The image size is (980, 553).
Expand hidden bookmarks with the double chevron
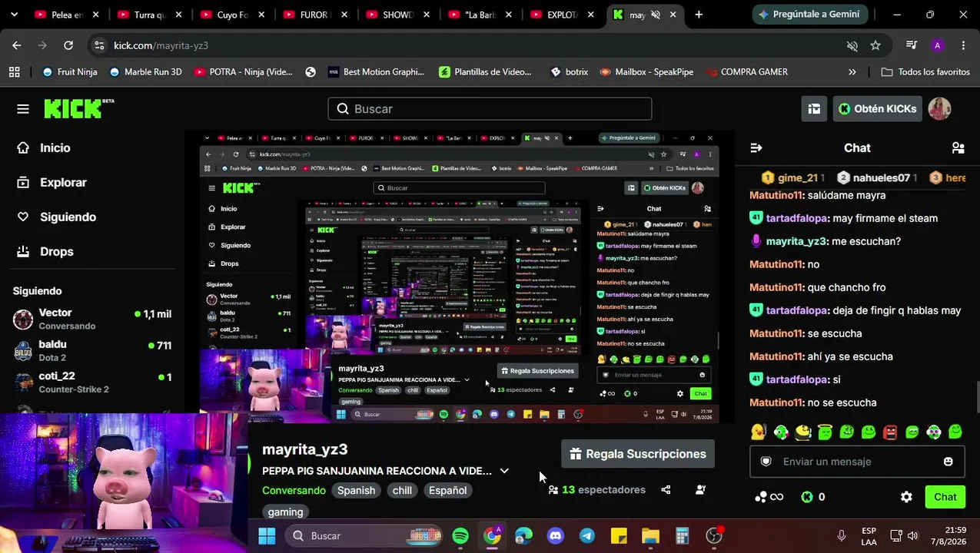tap(852, 72)
